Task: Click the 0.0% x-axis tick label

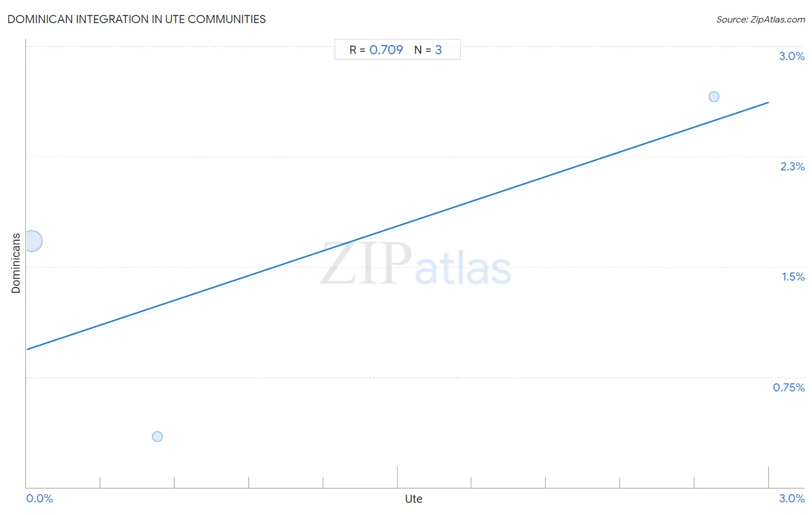Action: [39, 498]
